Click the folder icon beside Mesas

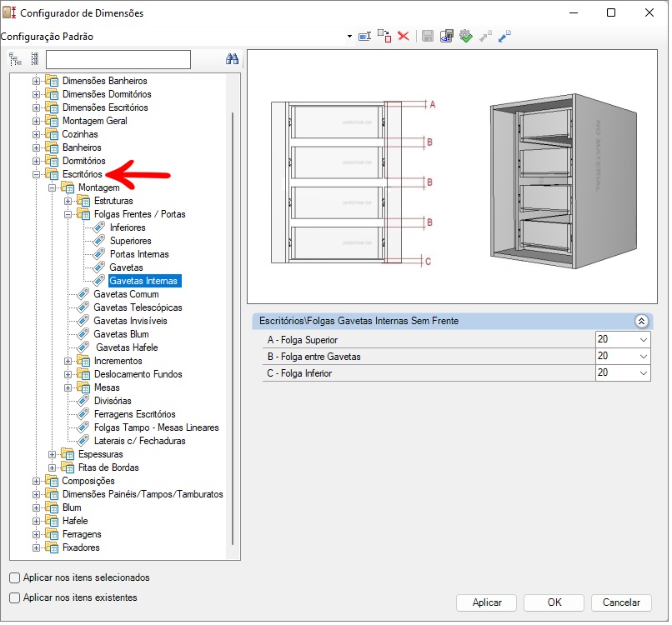[83, 387]
